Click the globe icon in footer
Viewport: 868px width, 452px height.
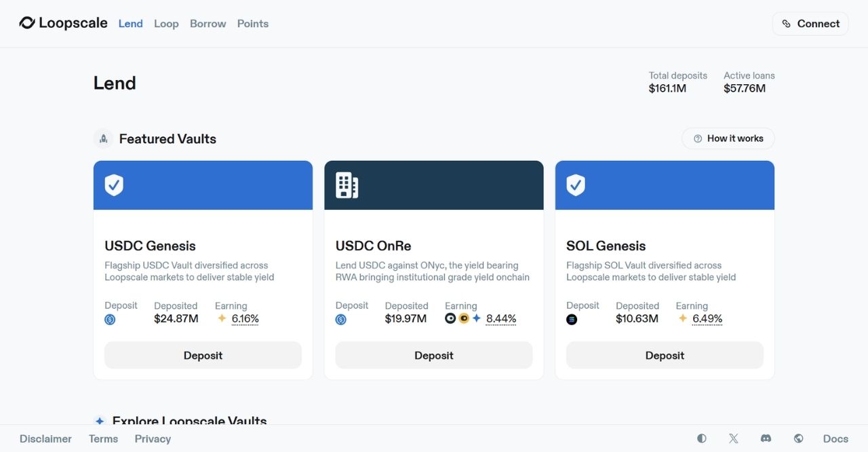point(798,438)
